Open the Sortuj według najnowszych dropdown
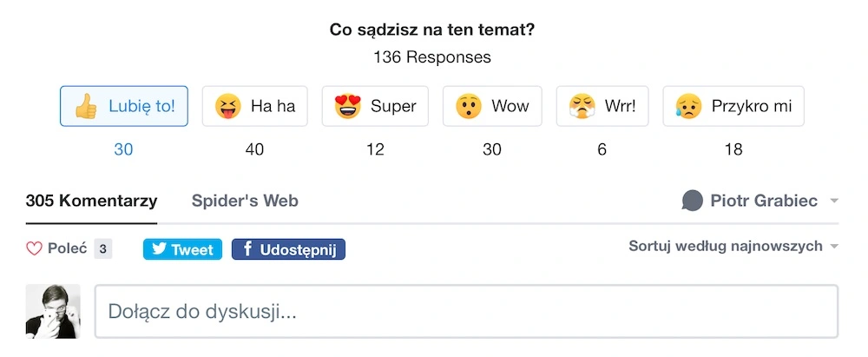The height and width of the screenshot is (357, 868). pos(733,246)
